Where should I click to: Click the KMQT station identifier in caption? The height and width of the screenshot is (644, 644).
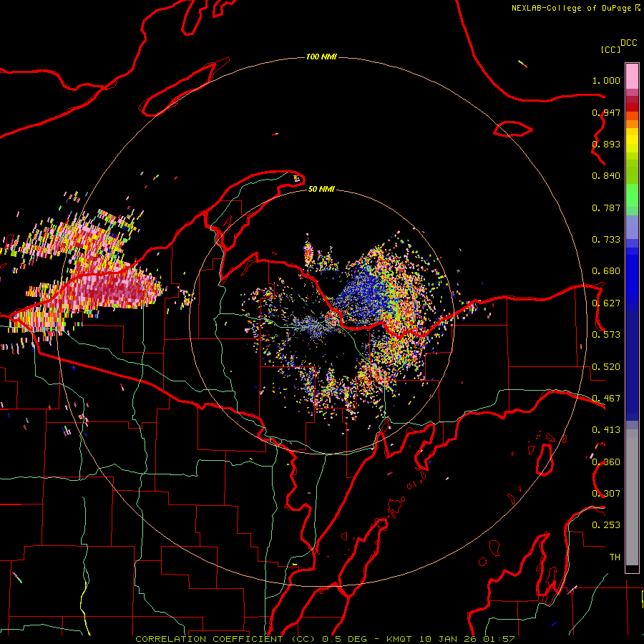(401, 639)
